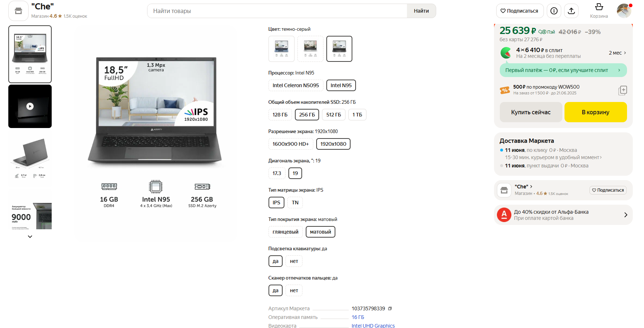This screenshot has width=644, height=328.
Task: Select the Intel Celeron N5095 processor option
Action: (296, 85)
